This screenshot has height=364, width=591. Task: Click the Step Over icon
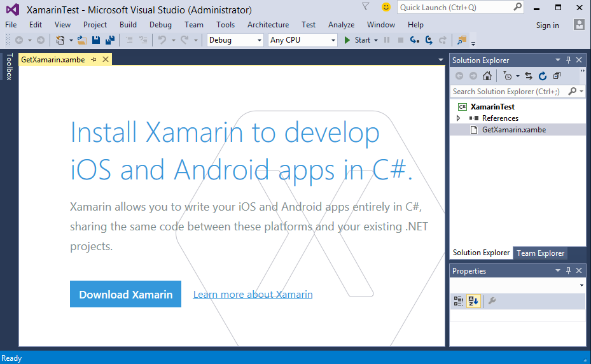point(429,40)
